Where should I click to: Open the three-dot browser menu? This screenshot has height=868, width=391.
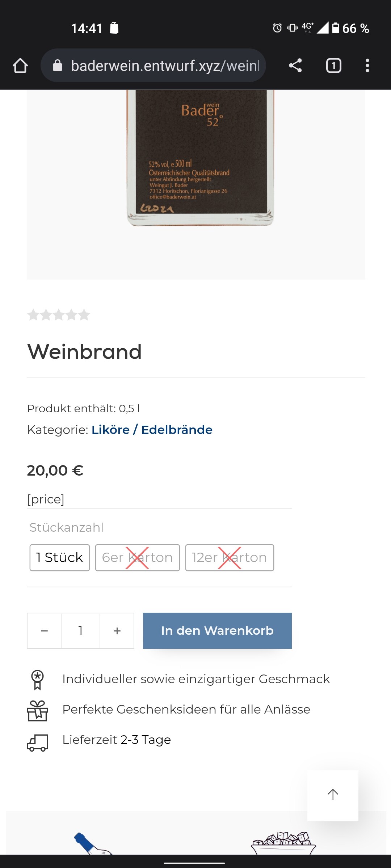click(x=367, y=65)
